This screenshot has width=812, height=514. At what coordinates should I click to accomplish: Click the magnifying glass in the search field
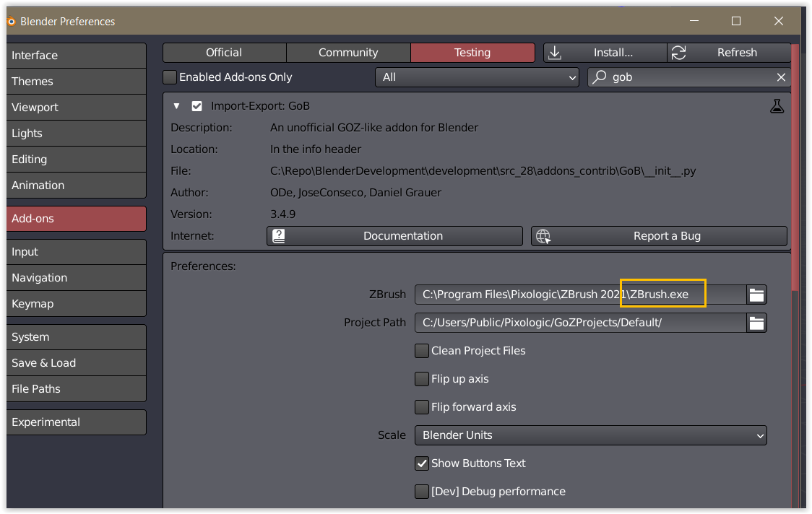click(600, 77)
